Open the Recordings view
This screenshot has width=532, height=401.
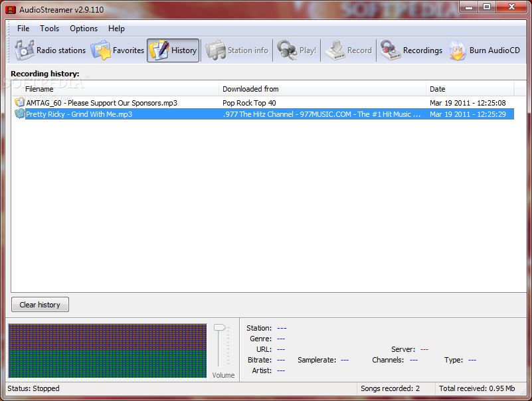pos(411,50)
